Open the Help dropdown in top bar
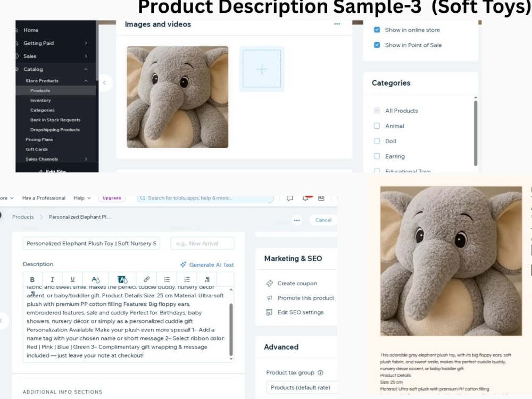The height and width of the screenshot is (399, 532). click(x=82, y=198)
